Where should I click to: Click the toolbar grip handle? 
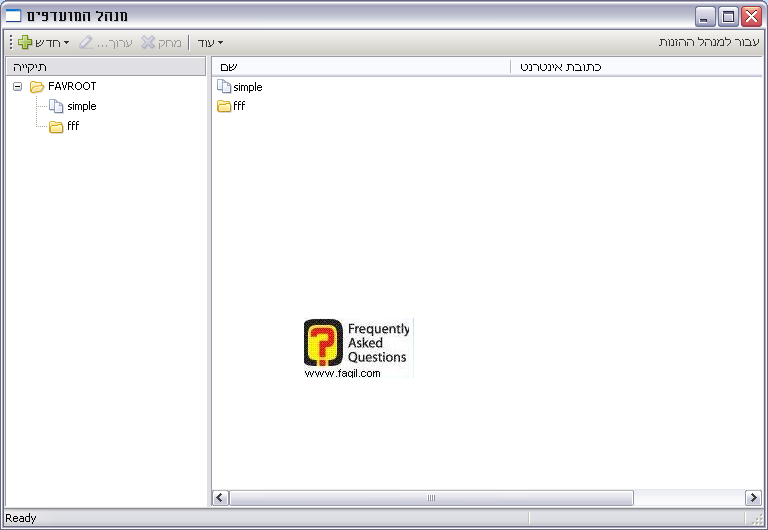pos(11,43)
